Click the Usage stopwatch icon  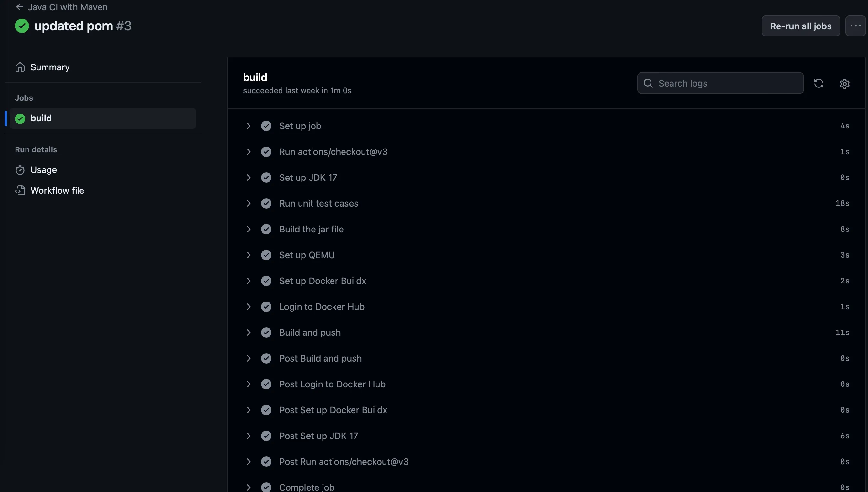tap(20, 169)
